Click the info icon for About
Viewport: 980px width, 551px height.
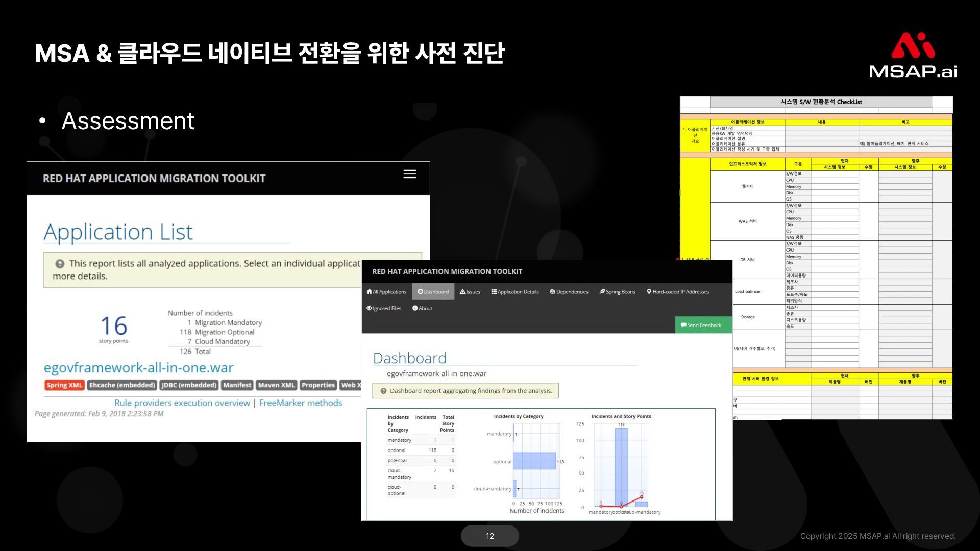coord(415,308)
